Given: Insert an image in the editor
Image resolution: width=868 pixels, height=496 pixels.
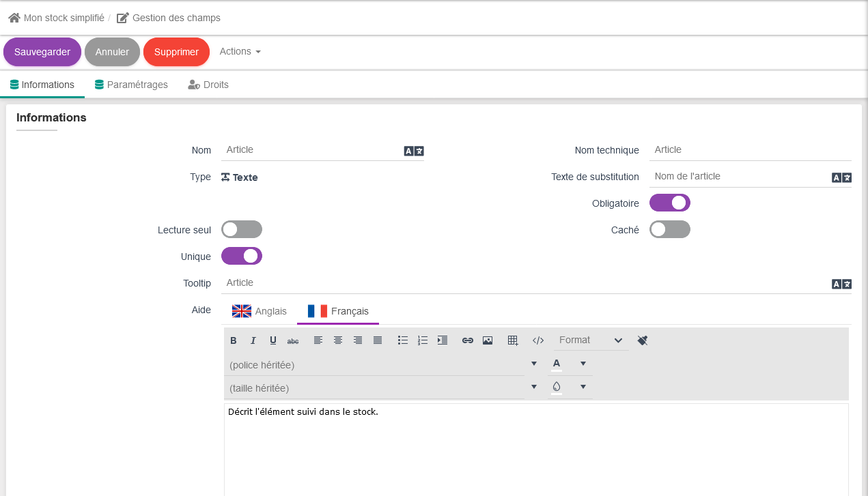Looking at the screenshot, I should (x=488, y=340).
